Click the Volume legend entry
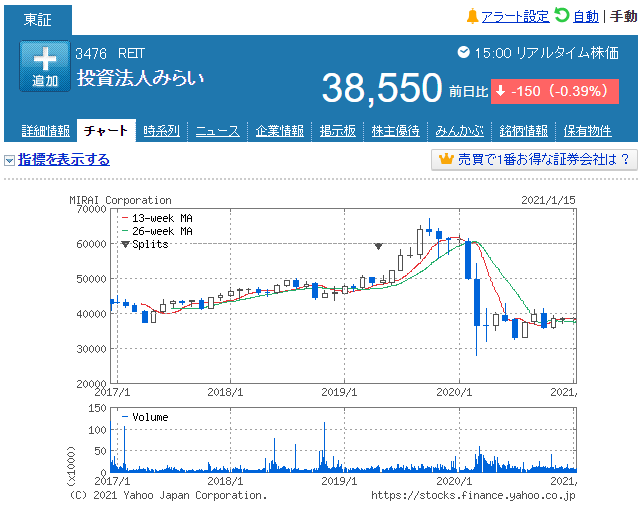Viewport: 644px width, 506px height. pyautogui.click(x=145, y=417)
